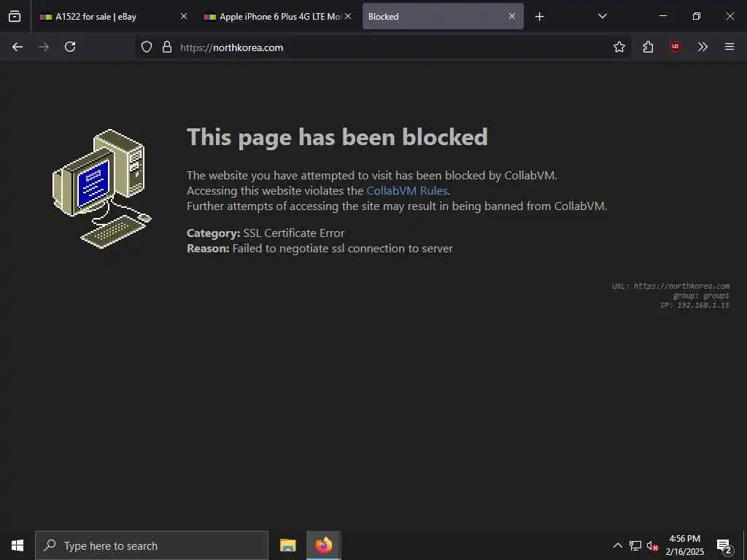Open notification center icon

(x=724, y=545)
